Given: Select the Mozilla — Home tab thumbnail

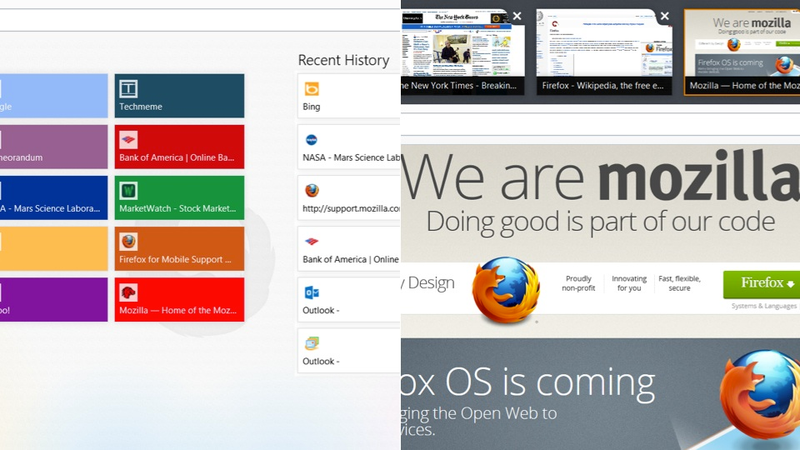Looking at the screenshot, I should click(x=742, y=51).
